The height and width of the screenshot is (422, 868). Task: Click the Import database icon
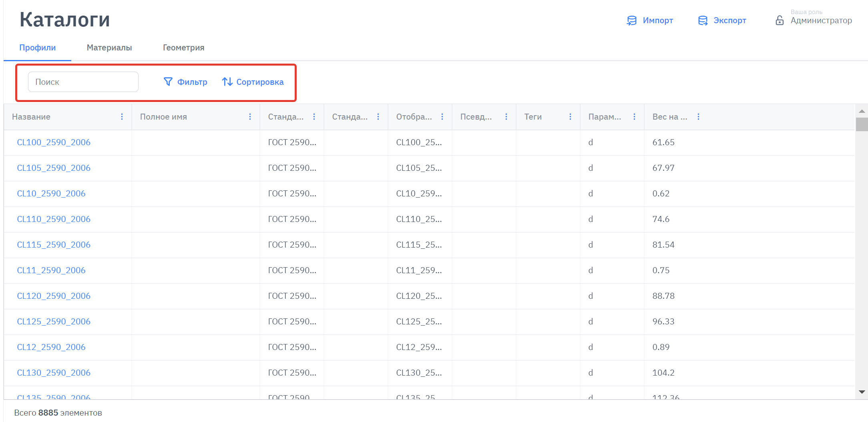click(x=631, y=20)
